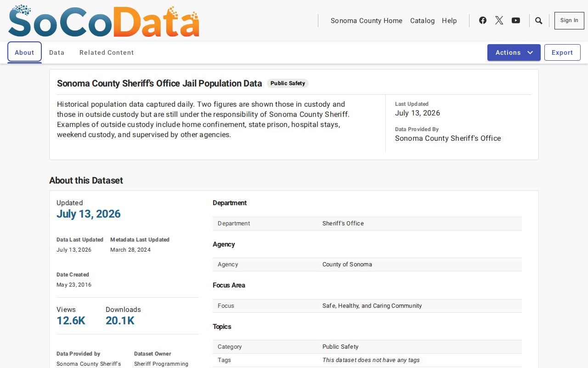This screenshot has width=588, height=368.
Task: Click the "Sonoma County Sheriff's Office" provider text
Action: point(448,138)
